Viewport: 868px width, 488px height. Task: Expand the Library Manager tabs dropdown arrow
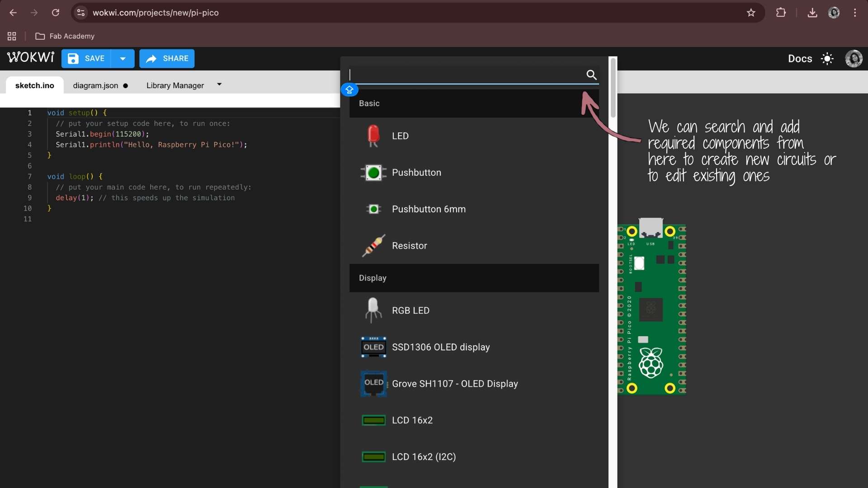click(x=219, y=84)
